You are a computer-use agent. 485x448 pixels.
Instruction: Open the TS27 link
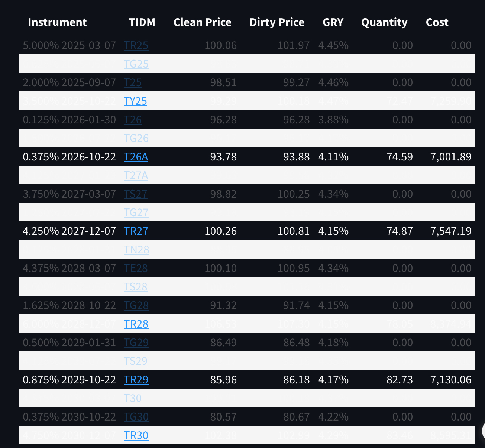click(135, 194)
